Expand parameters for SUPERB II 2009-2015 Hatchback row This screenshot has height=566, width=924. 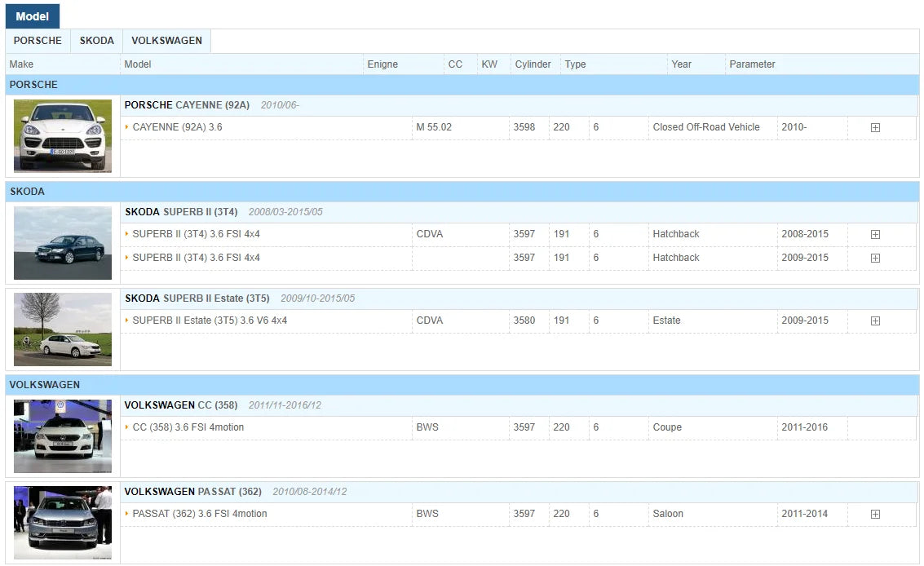tap(875, 259)
